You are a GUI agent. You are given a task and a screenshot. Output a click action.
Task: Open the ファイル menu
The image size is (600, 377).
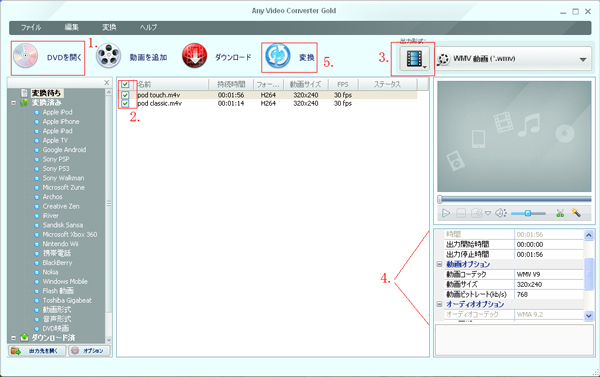31,28
